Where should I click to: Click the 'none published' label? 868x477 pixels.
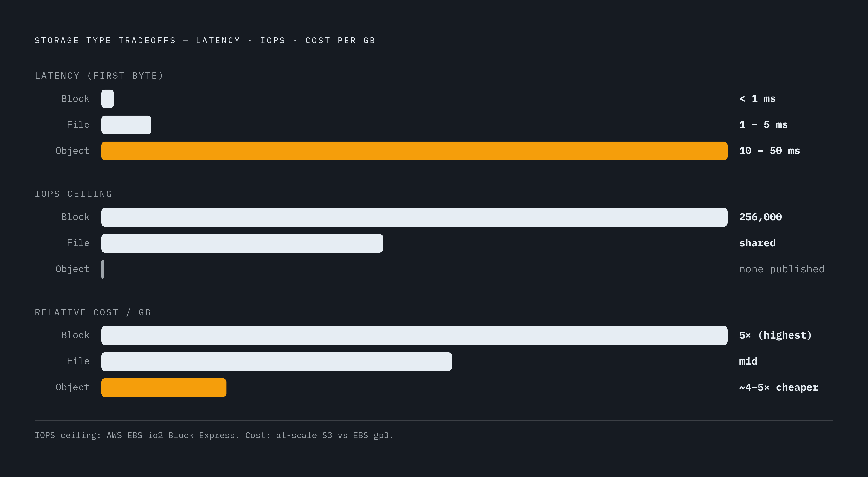[782, 269]
